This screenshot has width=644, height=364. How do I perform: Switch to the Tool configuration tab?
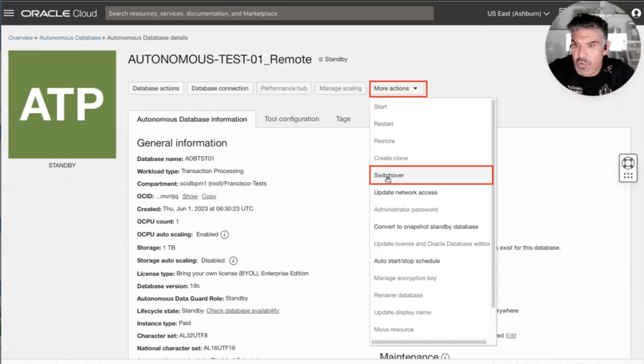[291, 119]
